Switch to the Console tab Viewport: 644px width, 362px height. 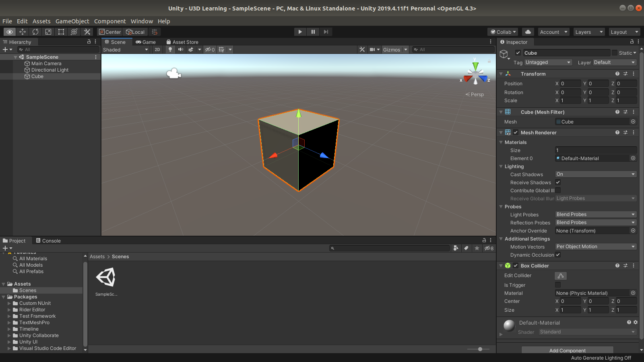[x=48, y=241]
